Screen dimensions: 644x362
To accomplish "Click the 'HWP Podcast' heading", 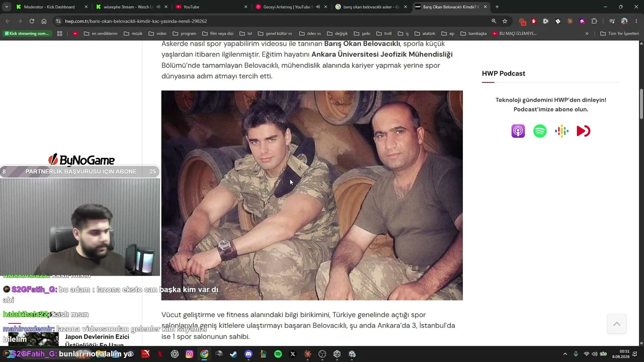I will coord(504,73).
